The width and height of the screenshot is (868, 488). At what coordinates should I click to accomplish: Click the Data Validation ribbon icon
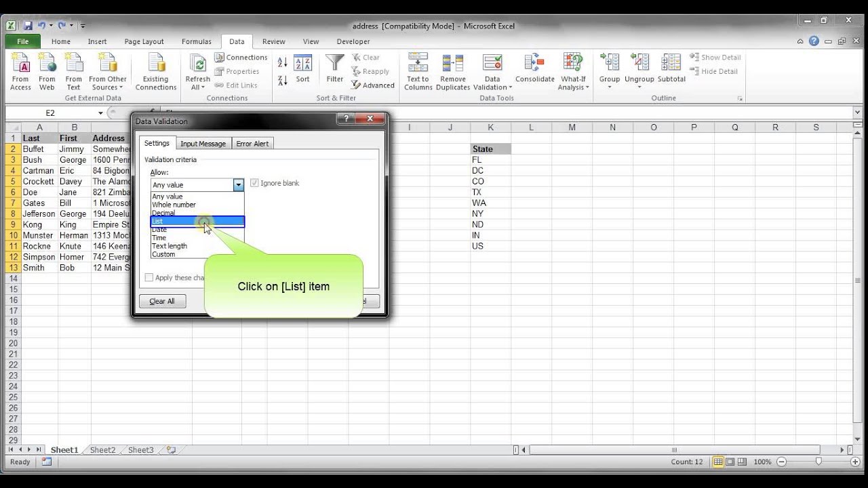492,64
